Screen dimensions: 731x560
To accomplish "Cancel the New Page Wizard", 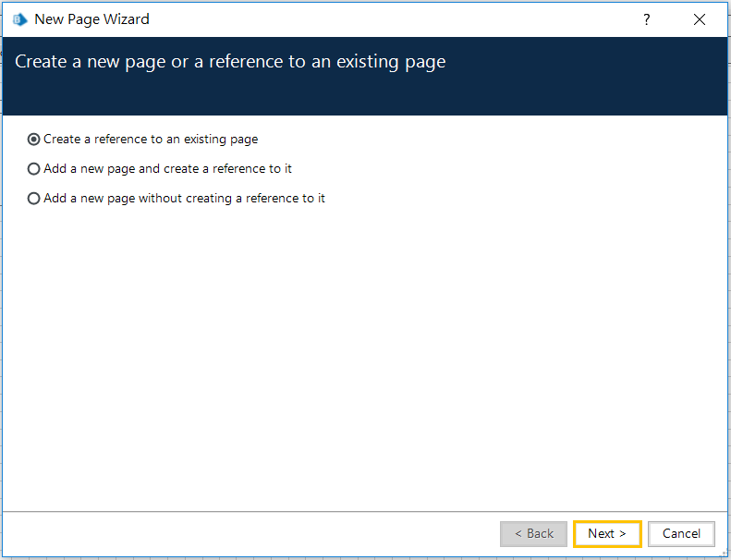I will click(681, 533).
